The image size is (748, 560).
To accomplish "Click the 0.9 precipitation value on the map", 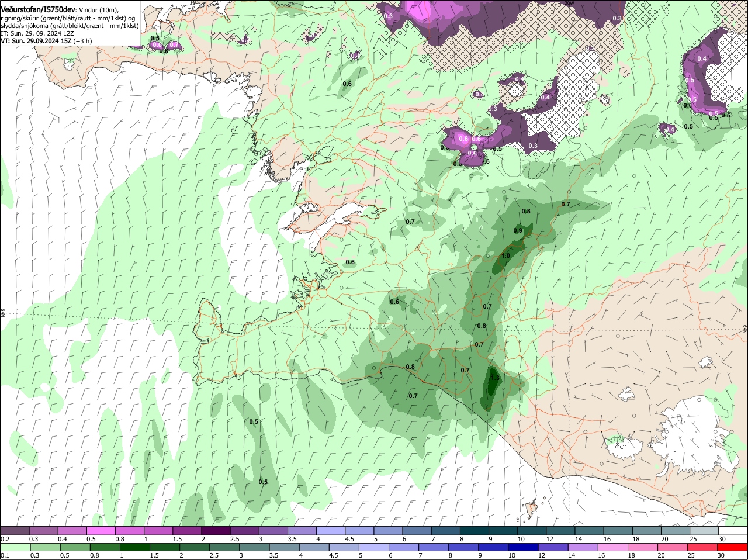I will pos(518,230).
